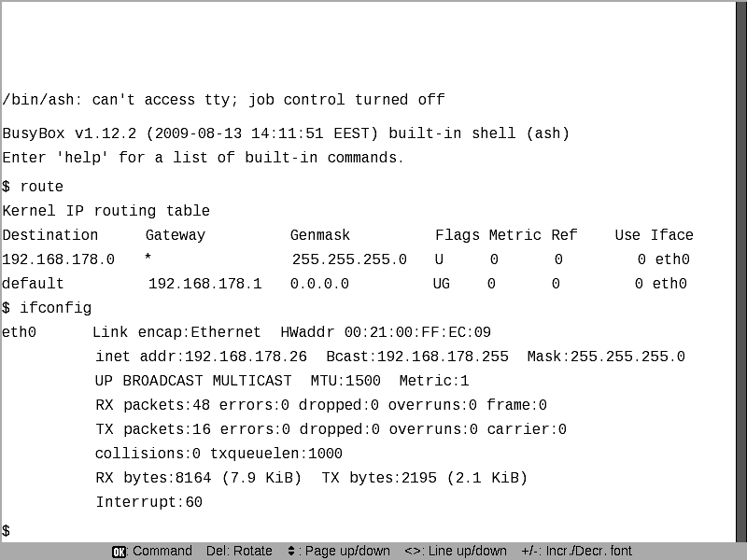Screen dimensions: 747x560
Task: Click the empty shell prompt at bottom
Action: tap(7, 531)
